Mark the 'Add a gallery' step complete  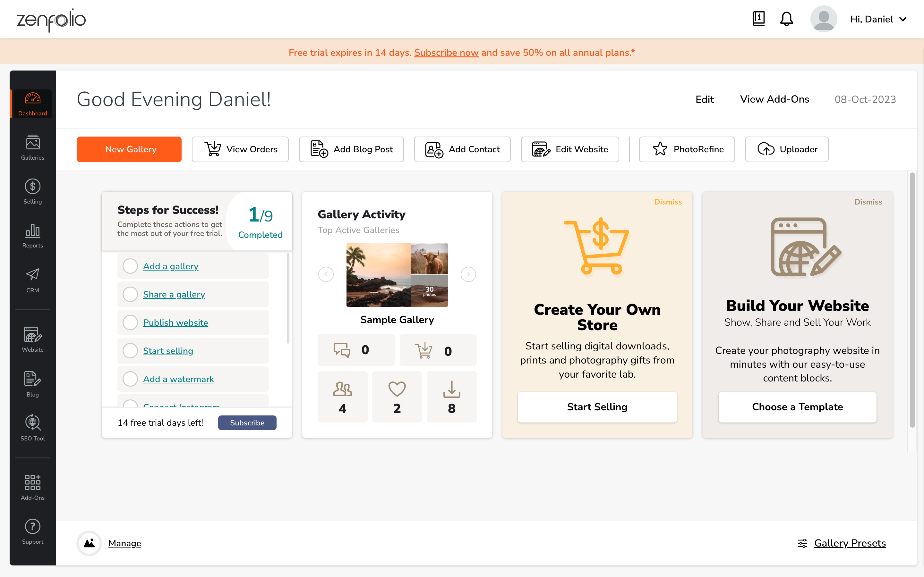[x=130, y=266]
